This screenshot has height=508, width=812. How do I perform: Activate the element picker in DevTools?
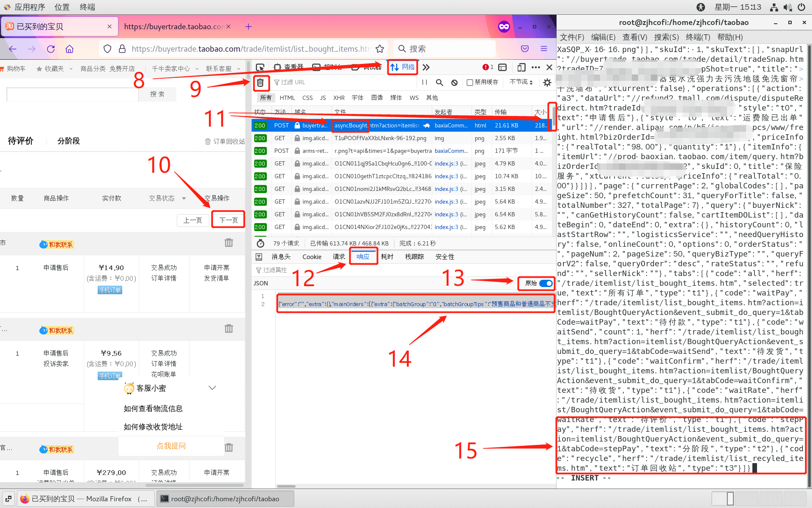(260, 67)
